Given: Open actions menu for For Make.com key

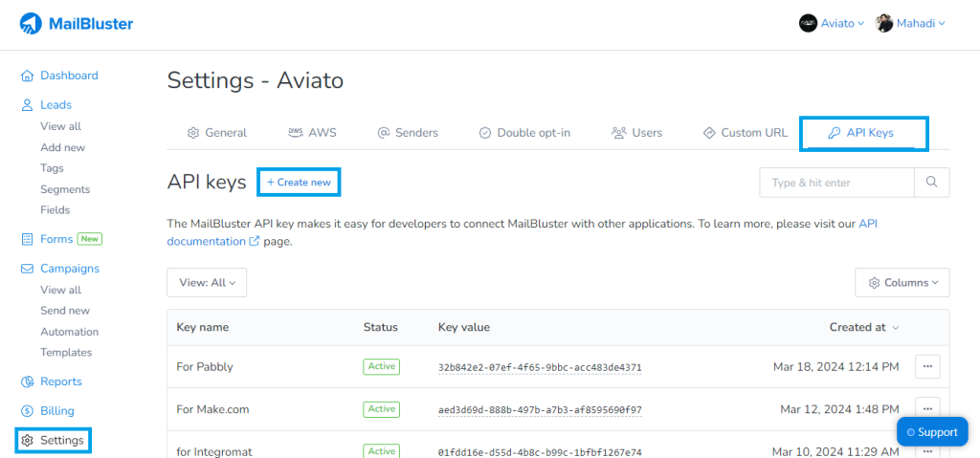Looking at the screenshot, I should point(927,409).
